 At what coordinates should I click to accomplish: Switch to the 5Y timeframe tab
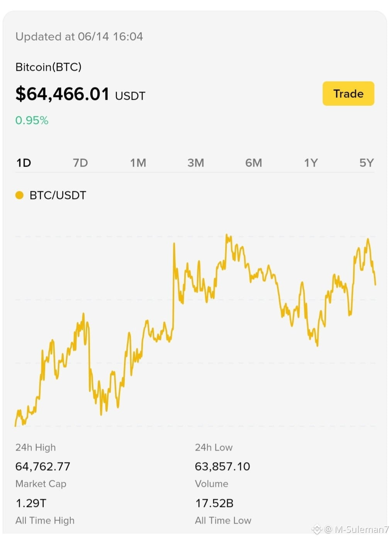367,163
